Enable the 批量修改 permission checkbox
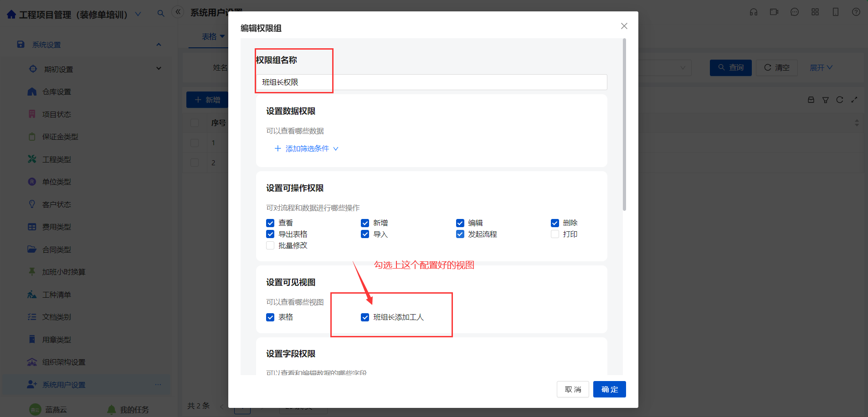Viewport: 868px width, 417px height. (x=270, y=245)
